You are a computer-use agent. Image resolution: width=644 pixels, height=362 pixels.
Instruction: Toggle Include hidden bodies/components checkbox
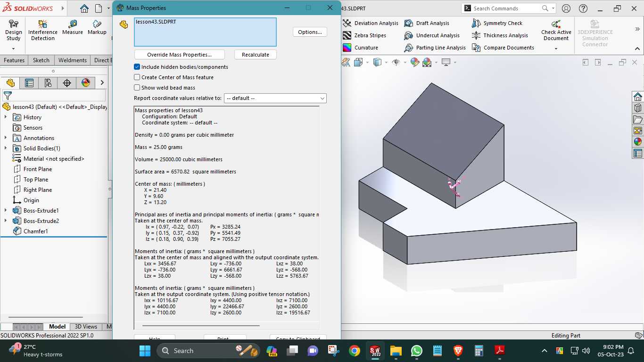tap(137, 67)
